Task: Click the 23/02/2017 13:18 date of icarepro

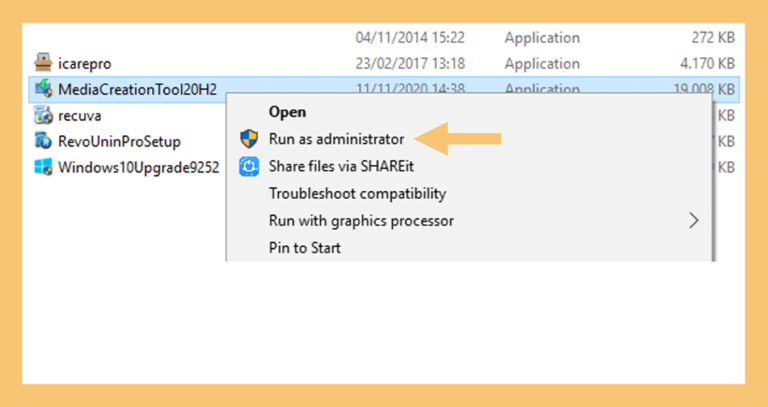Action: pyautogui.click(x=410, y=64)
